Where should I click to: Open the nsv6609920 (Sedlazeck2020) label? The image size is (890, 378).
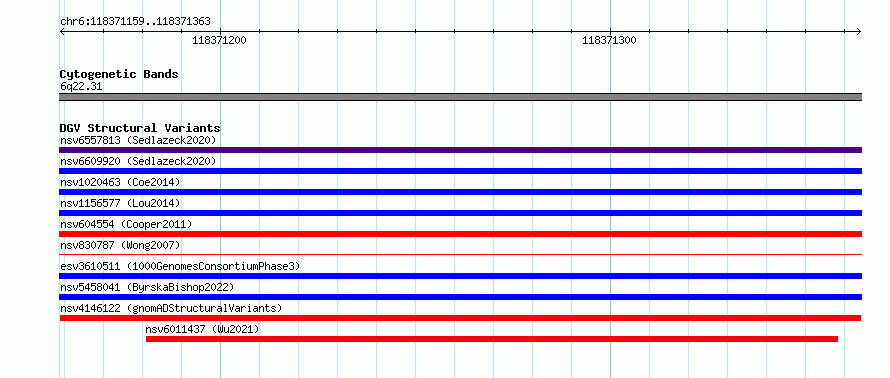pos(138,161)
